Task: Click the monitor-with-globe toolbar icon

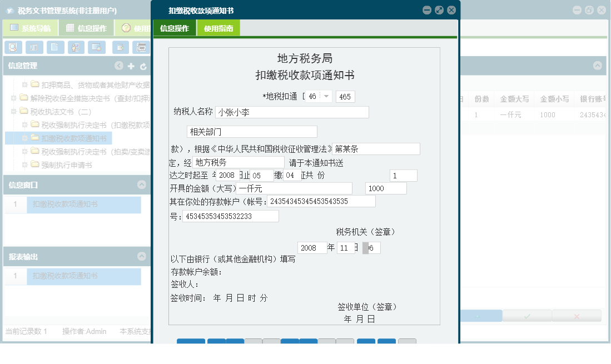Action: [97, 47]
